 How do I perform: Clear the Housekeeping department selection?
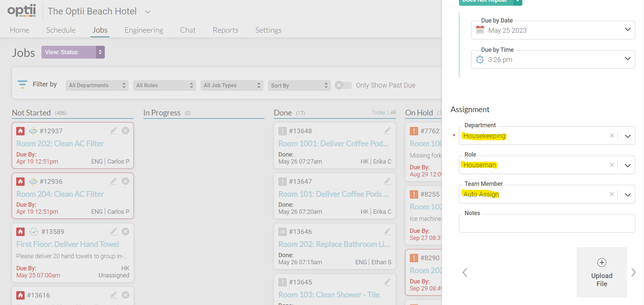pos(612,136)
